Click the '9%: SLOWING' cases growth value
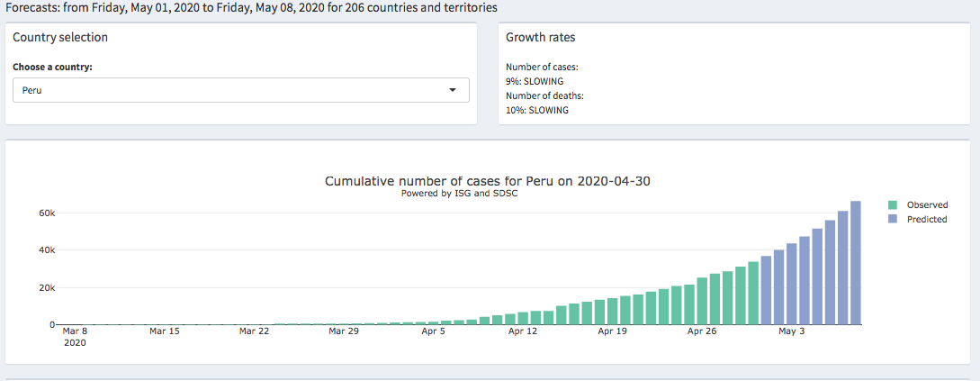980x381 pixels. coord(535,81)
